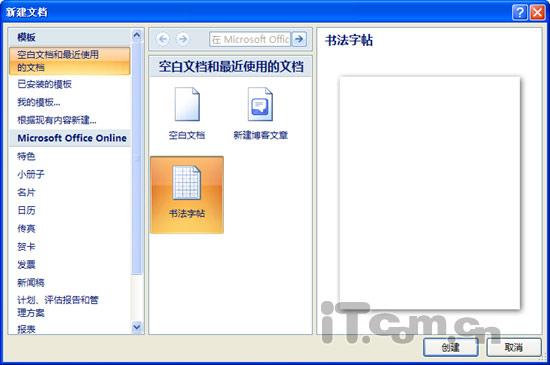Click the 模板 heading in the sidebar
This screenshot has height=365, width=550.
(x=26, y=37)
